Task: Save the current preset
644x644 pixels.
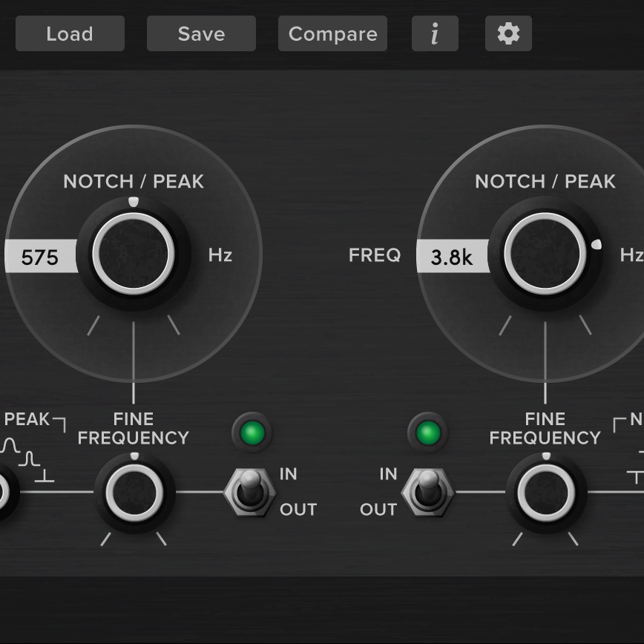Action: coord(201,33)
